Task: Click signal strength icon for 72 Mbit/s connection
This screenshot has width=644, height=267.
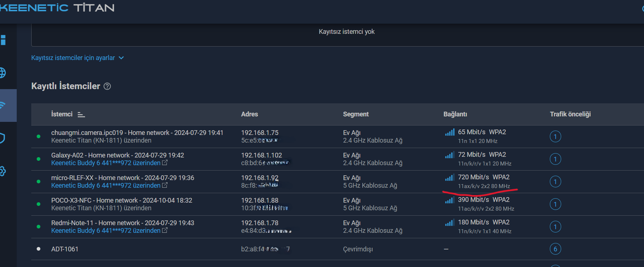Action: tap(450, 155)
